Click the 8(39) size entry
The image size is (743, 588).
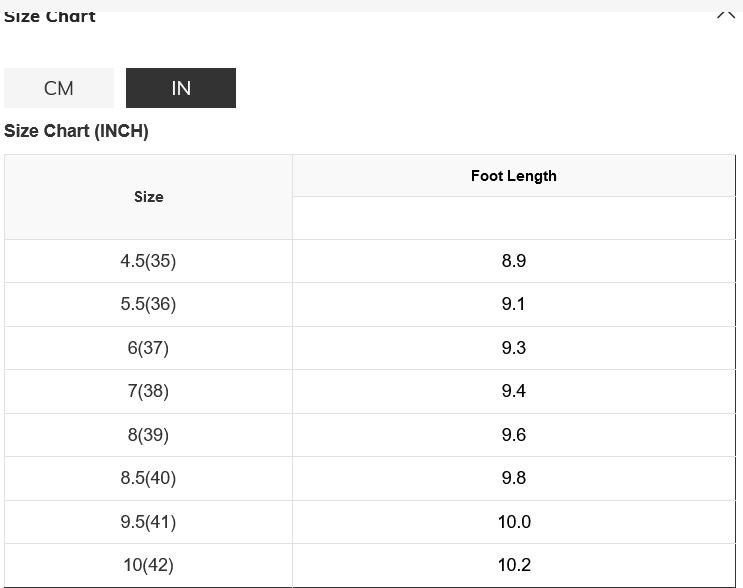pyautogui.click(x=148, y=435)
